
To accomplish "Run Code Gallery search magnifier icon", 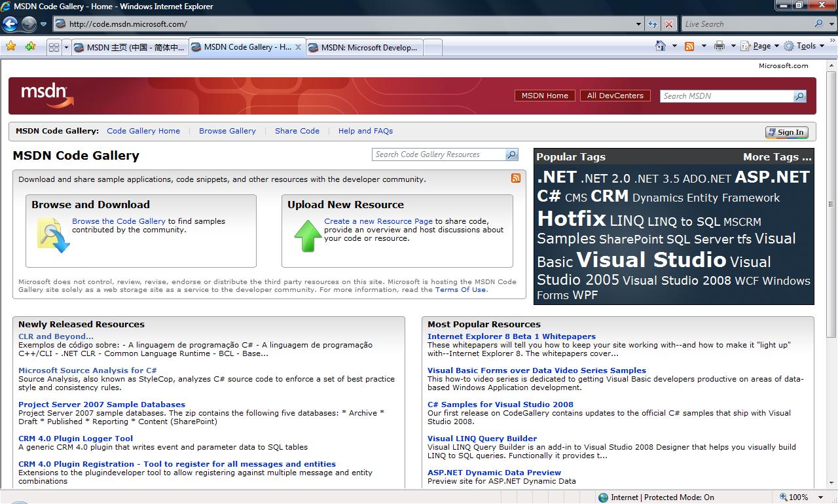I will [x=512, y=154].
